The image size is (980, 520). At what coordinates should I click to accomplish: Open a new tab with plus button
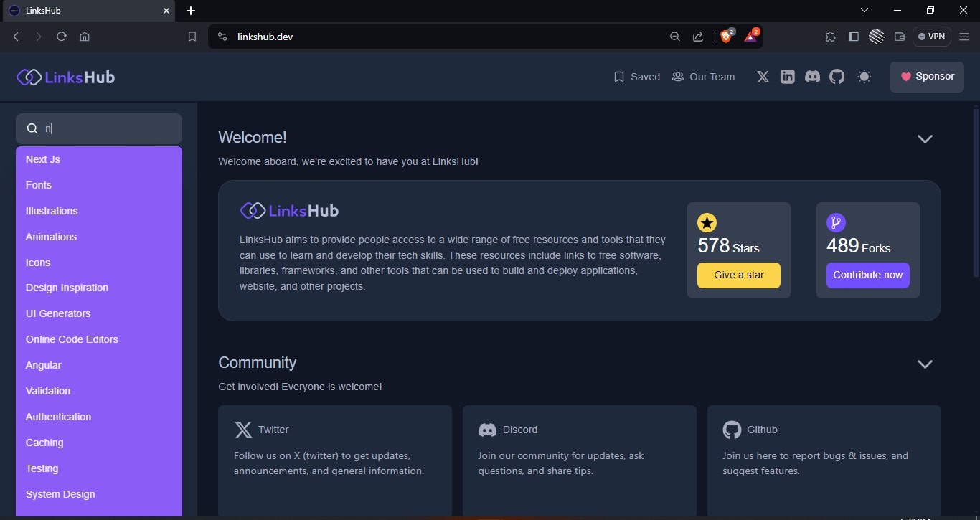click(191, 11)
